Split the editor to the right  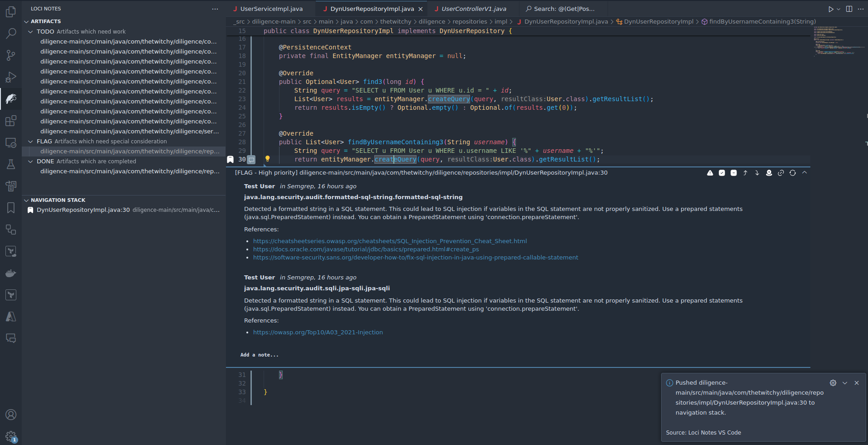tap(849, 9)
